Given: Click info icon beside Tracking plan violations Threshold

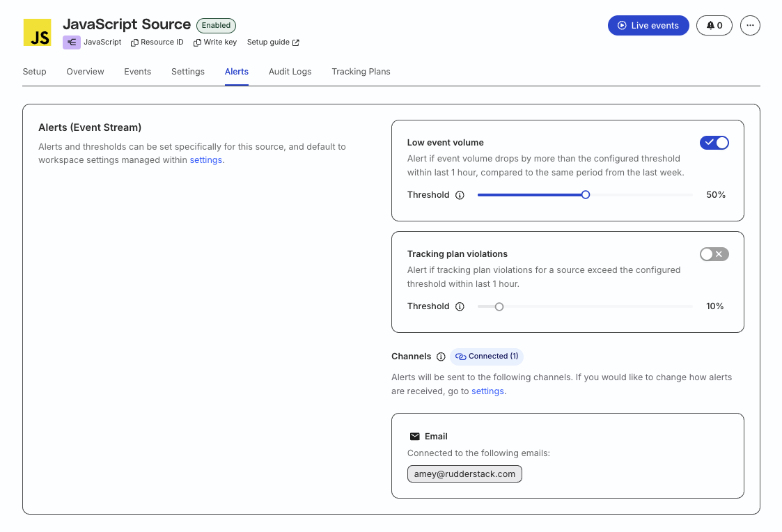Looking at the screenshot, I should 460,306.
